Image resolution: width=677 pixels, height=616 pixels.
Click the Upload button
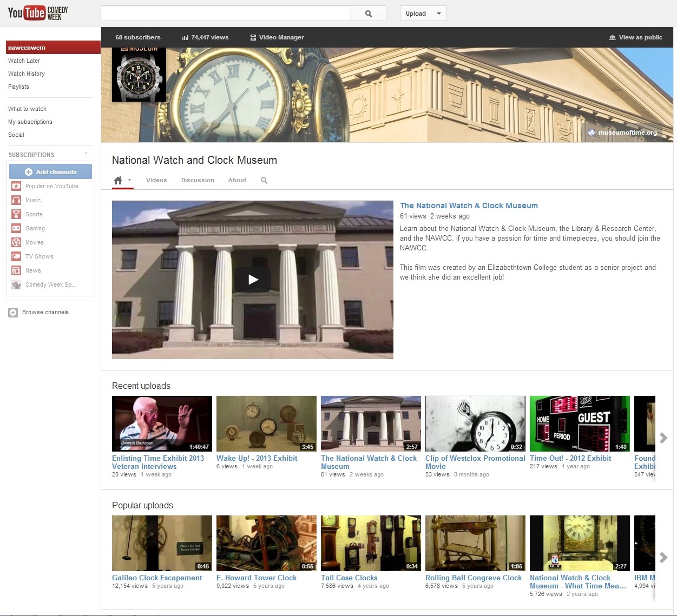[416, 14]
